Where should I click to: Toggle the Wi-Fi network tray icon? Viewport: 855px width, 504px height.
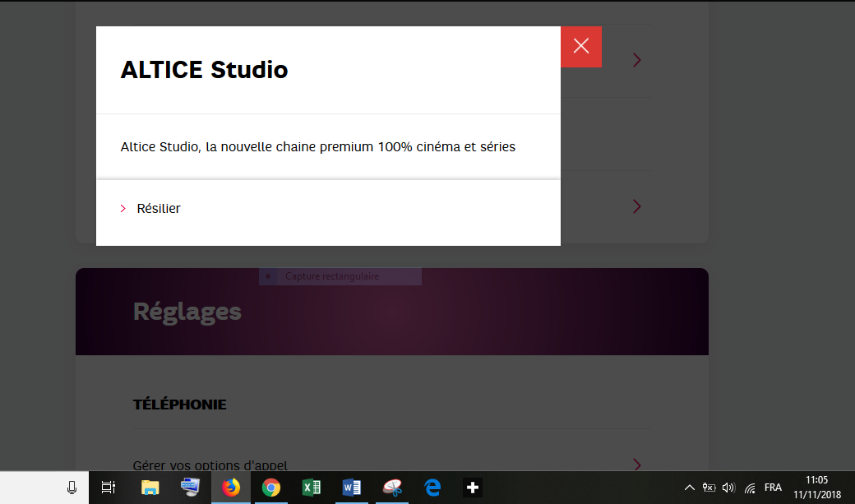(749, 487)
